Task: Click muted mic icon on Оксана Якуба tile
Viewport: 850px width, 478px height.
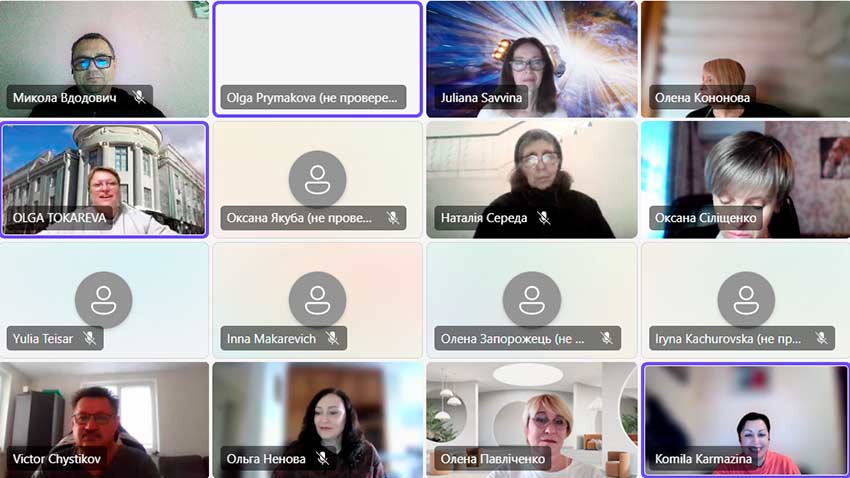Action: tap(393, 218)
